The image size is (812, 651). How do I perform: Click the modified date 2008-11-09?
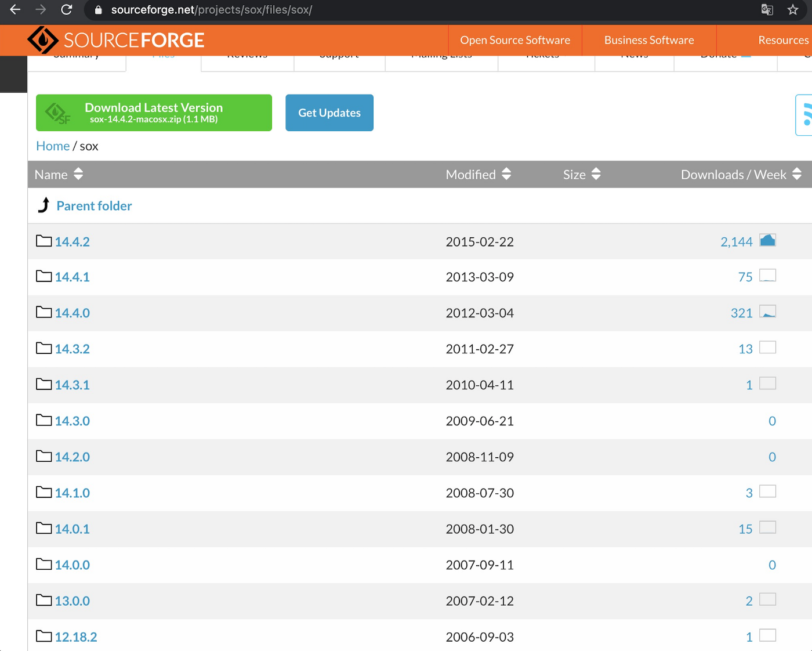(x=480, y=457)
